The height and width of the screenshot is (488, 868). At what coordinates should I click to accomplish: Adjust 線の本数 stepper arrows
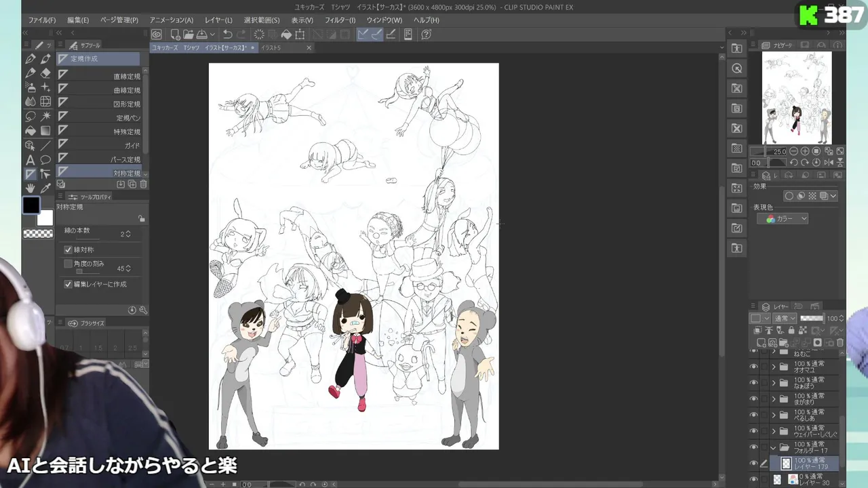pos(128,234)
